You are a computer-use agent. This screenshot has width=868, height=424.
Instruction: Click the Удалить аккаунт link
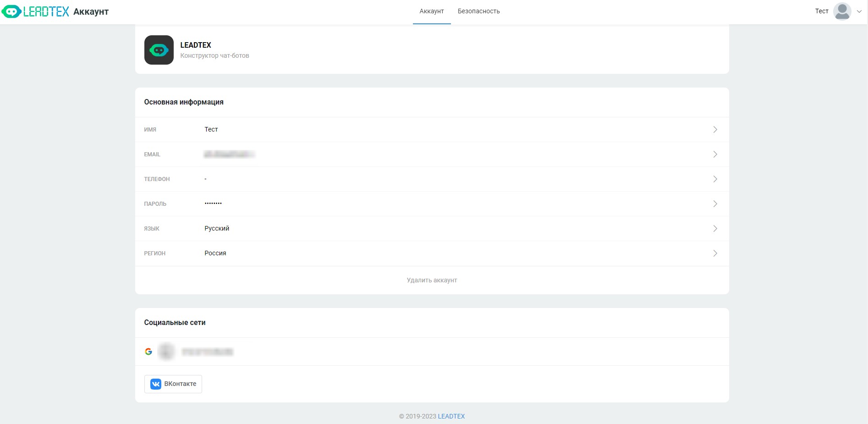click(x=432, y=280)
